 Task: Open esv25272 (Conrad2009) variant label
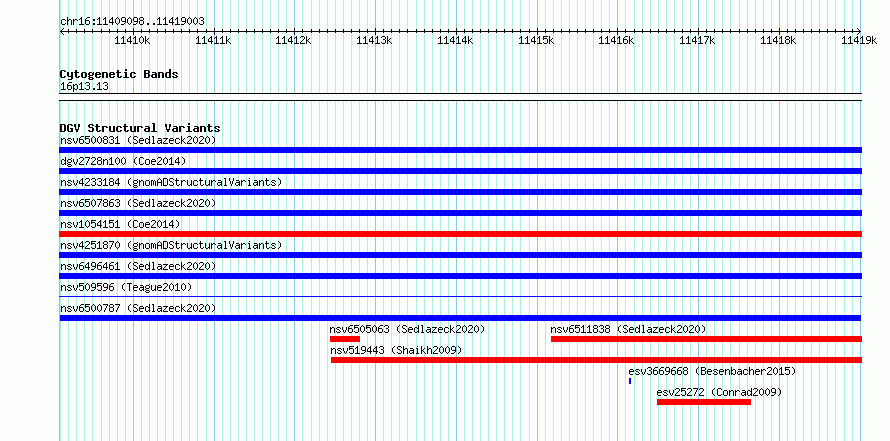click(719, 392)
